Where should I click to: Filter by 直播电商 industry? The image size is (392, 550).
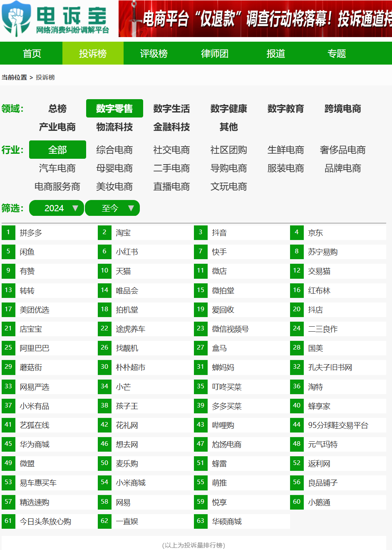click(171, 186)
